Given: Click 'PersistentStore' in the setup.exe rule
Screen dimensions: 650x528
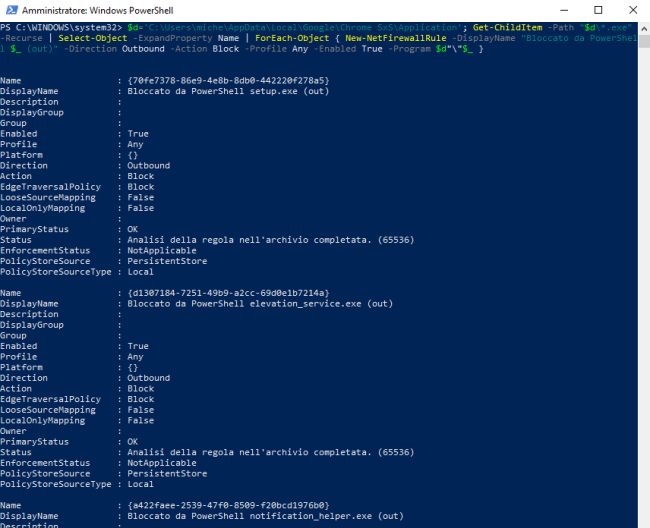Looking at the screenshot, I should tap(167, 261).
